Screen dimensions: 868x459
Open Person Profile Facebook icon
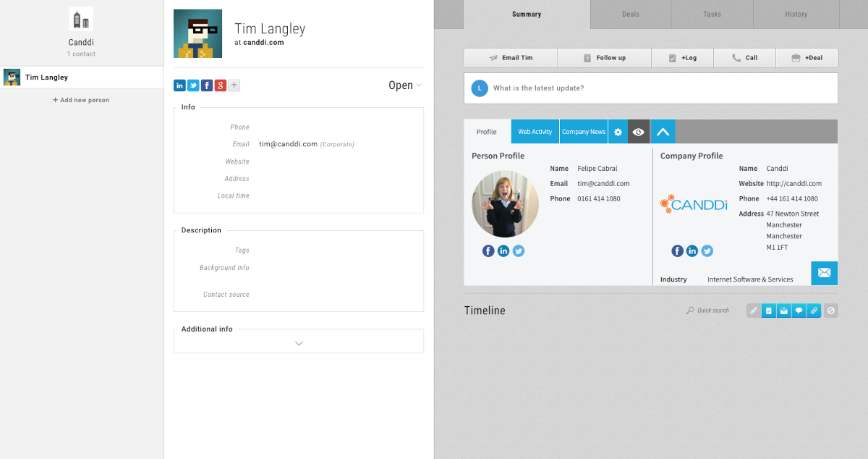pyautogui.click(x=488, y=251)
